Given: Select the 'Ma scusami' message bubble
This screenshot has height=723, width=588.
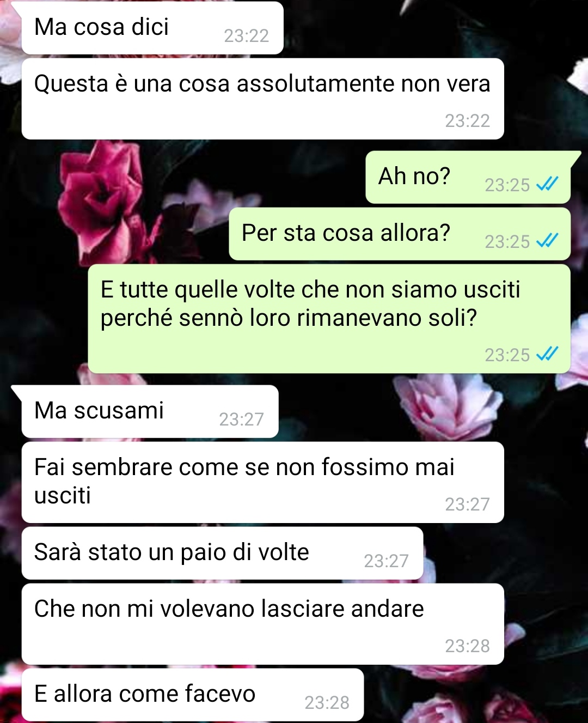Looking at the screenshot, I should click(150, 411).
